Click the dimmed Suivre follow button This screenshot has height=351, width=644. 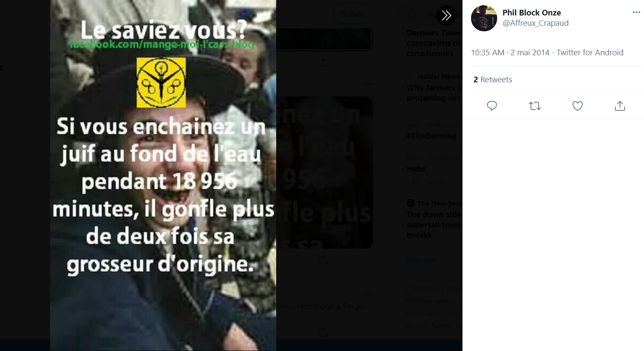(x=353, y=14)
